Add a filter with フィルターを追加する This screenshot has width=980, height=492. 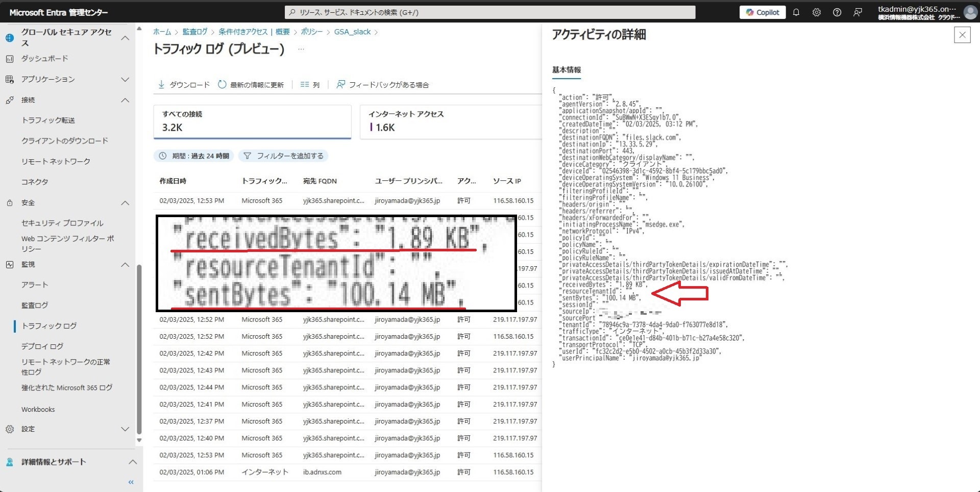(x=283, y=156)
